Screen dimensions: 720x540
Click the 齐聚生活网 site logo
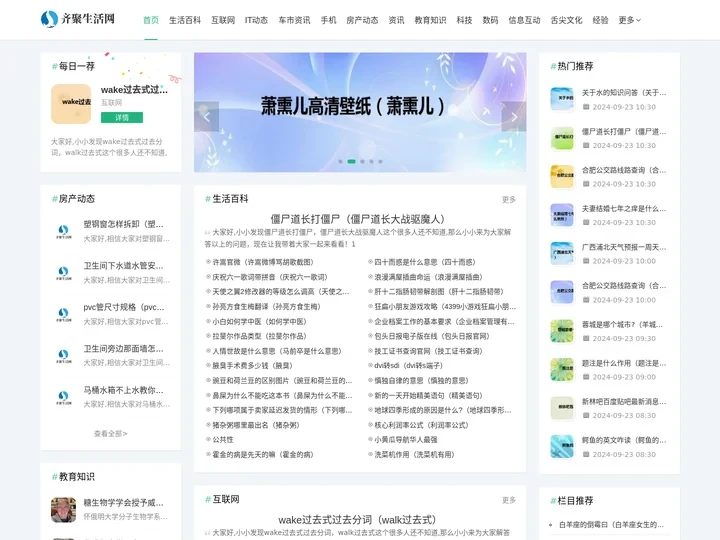(x=78, y=19)
